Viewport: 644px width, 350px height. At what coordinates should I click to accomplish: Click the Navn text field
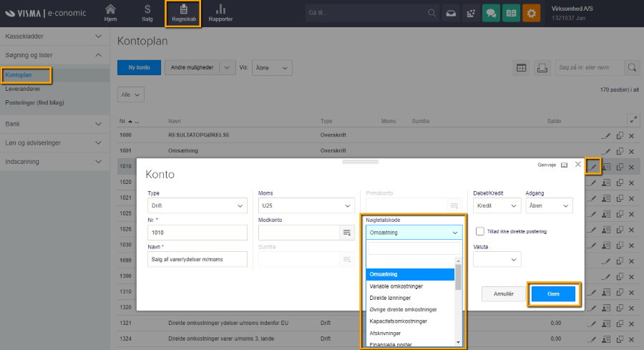(x=197, y=259)
